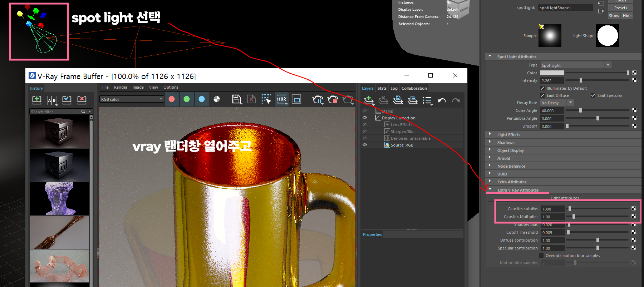Switch to the Log tab
The height and width of the screenshot is (287, 644).
click(394, 88)
